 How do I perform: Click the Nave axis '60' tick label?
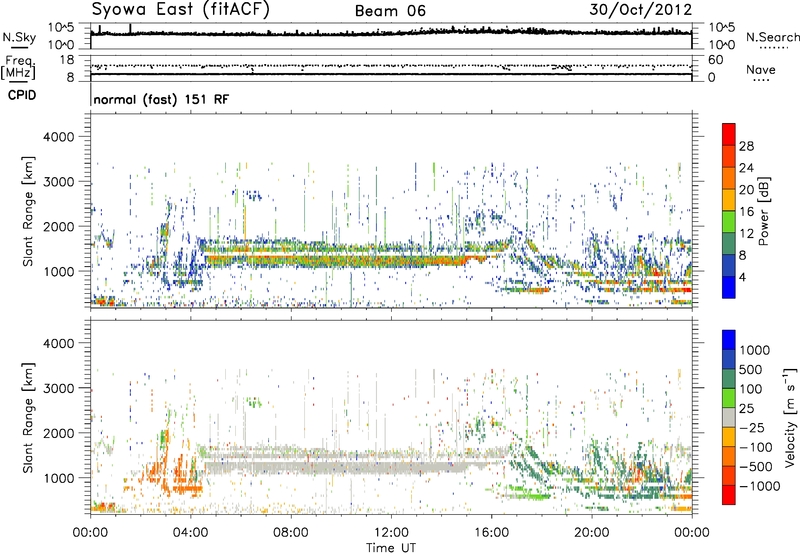pos(715,60)
